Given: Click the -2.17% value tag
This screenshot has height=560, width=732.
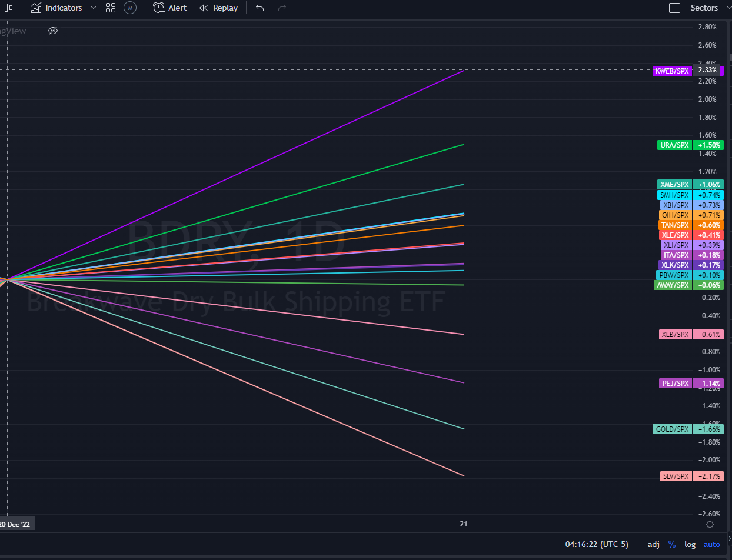Looking at the screenshot, I should pyautogui.click(x=708, y=476).
